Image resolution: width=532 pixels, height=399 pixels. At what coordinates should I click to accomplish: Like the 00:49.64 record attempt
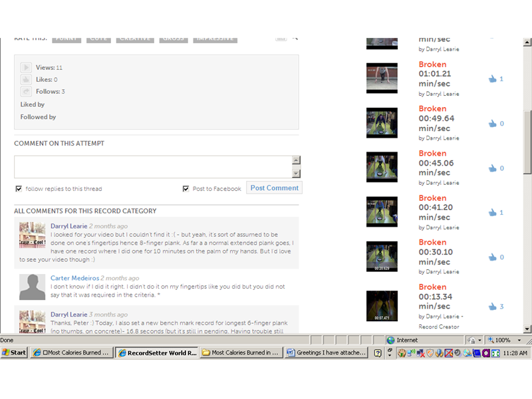pyautogui.click(x=492, y=124)
